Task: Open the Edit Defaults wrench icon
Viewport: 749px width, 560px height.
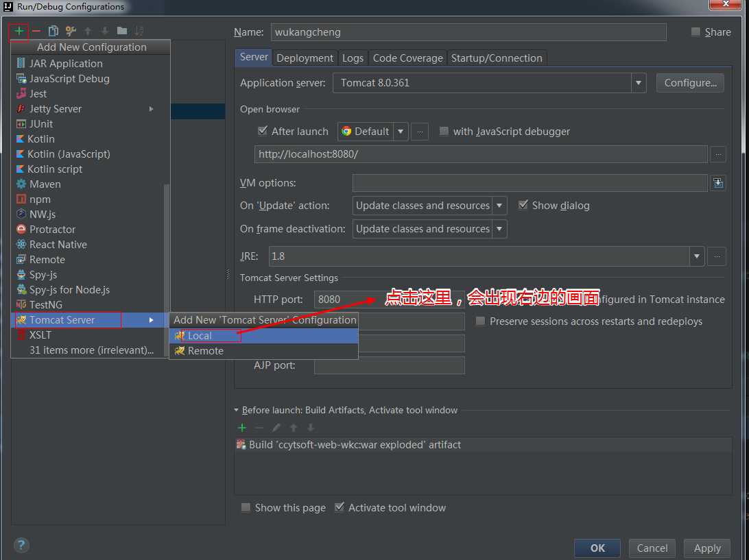Action: [x=71, y=31]
